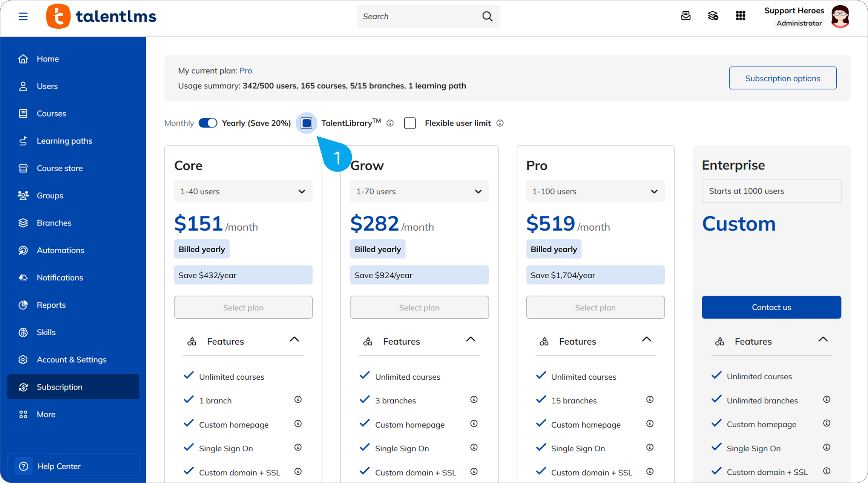Show TalentLibrary info tooltip icon
Image resolution: width=868 pixels, height=483 pixels.
[390, 123]
